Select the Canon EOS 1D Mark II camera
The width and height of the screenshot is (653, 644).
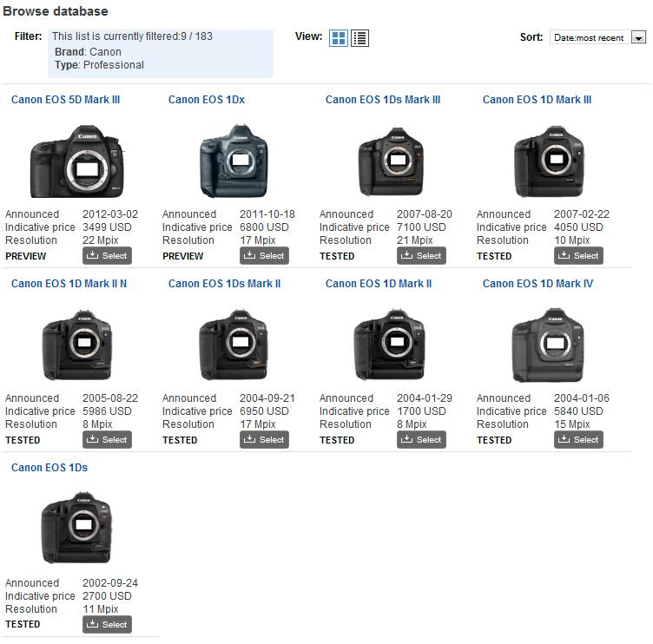click(421, 439)
